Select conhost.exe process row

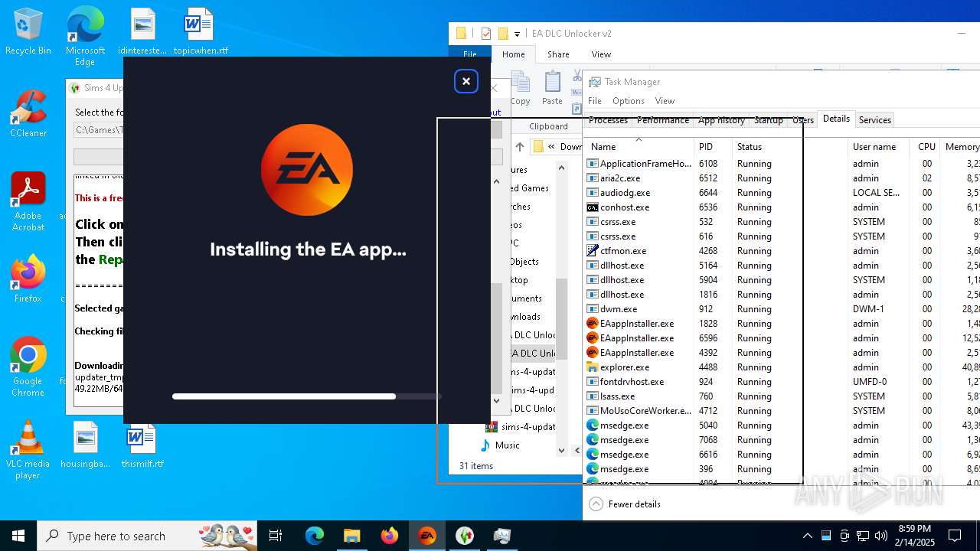(x=781, y=207)
